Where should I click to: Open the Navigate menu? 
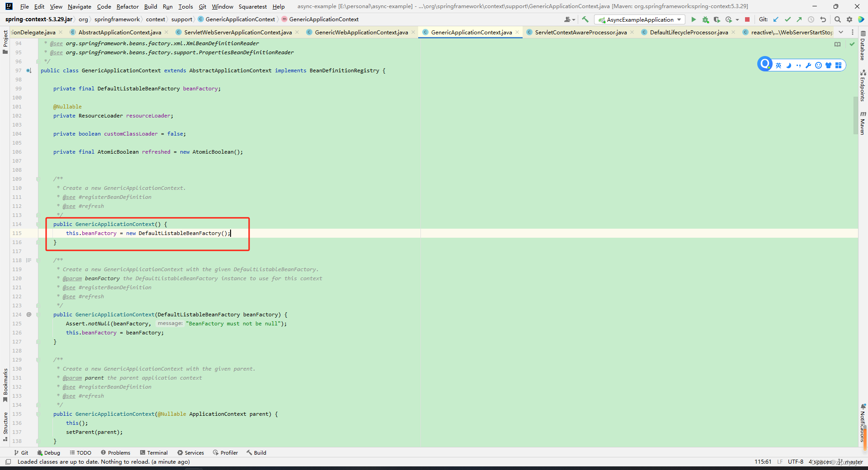click(x=79, y=6)
